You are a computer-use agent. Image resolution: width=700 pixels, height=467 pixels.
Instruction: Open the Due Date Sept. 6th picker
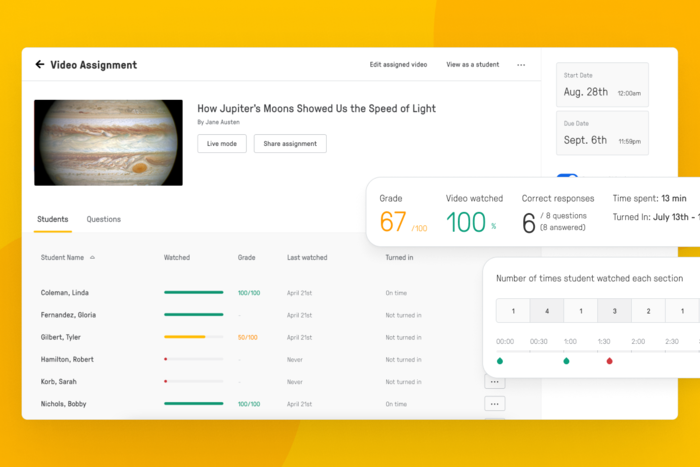(x=602, y=133)
